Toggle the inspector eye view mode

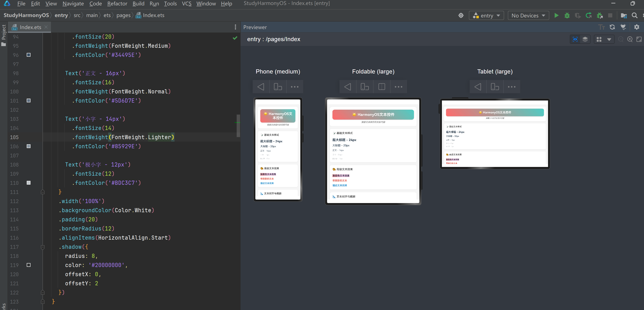(575, 39)
